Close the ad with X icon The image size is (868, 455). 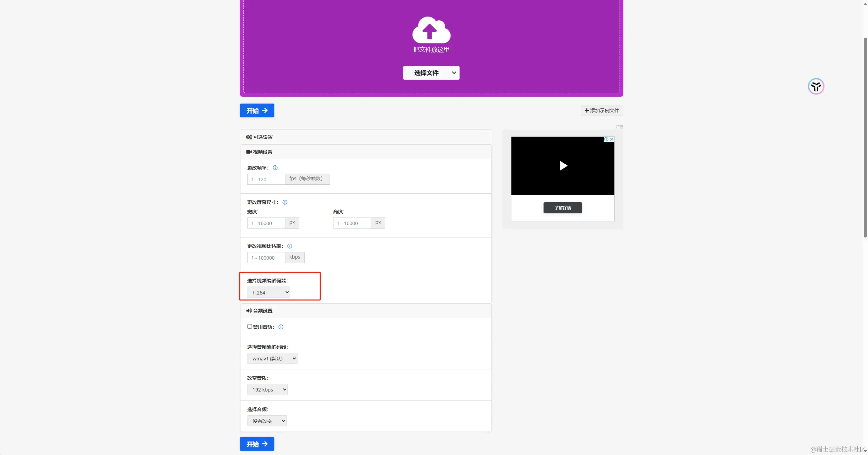point(612,139)
